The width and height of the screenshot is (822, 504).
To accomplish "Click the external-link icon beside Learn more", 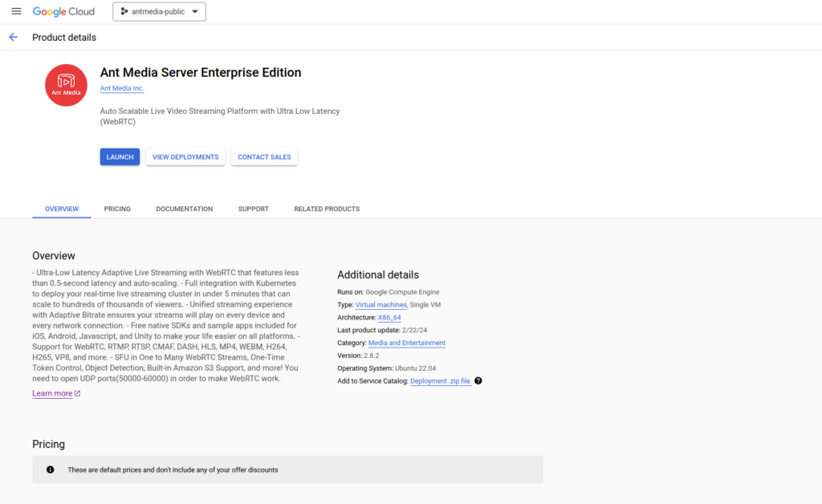I will point(78,393).
